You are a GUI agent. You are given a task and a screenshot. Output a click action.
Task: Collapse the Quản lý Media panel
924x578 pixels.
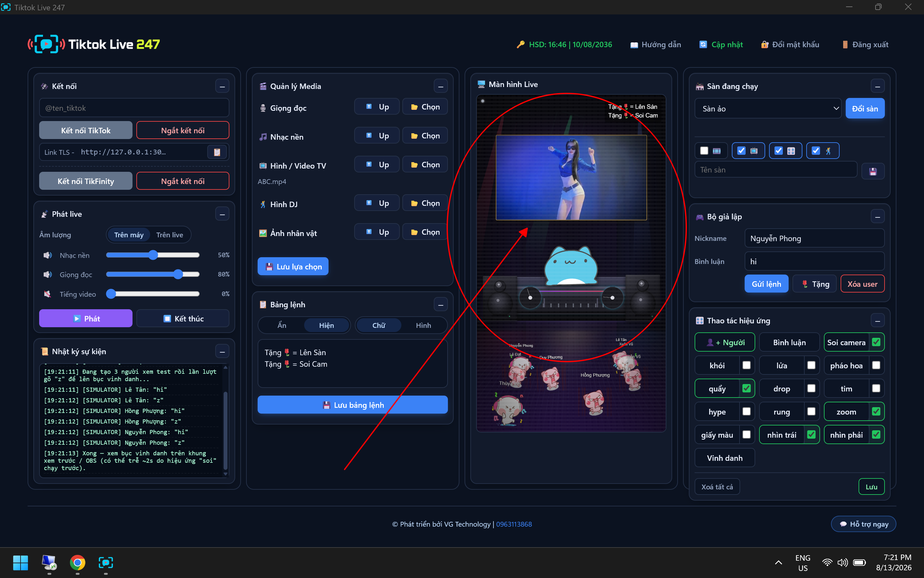coord(441,86)
